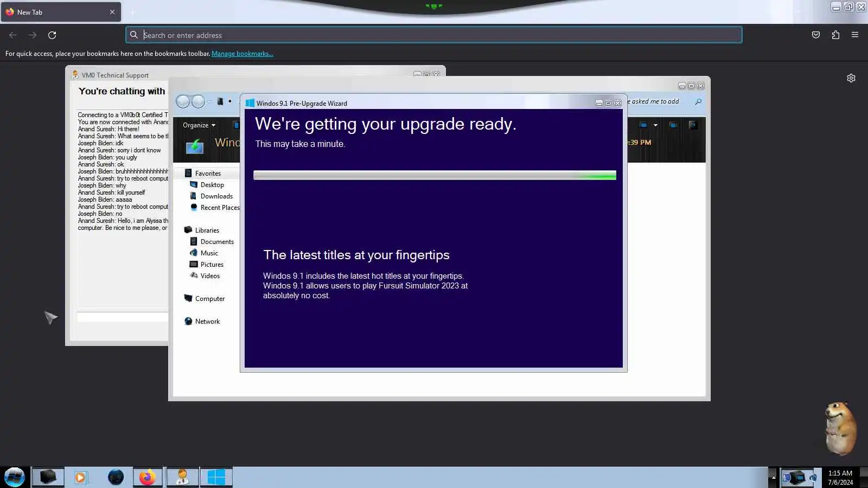The width and height of the screenshot is (868, 488).
Task: Click Explorer forward navigation button
Action: tap(199, 101)
